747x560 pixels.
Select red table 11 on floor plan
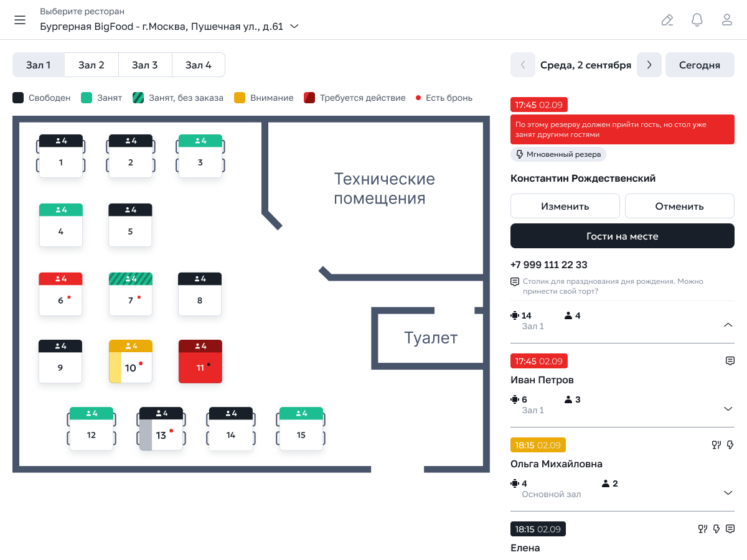[x=200, y=362]
